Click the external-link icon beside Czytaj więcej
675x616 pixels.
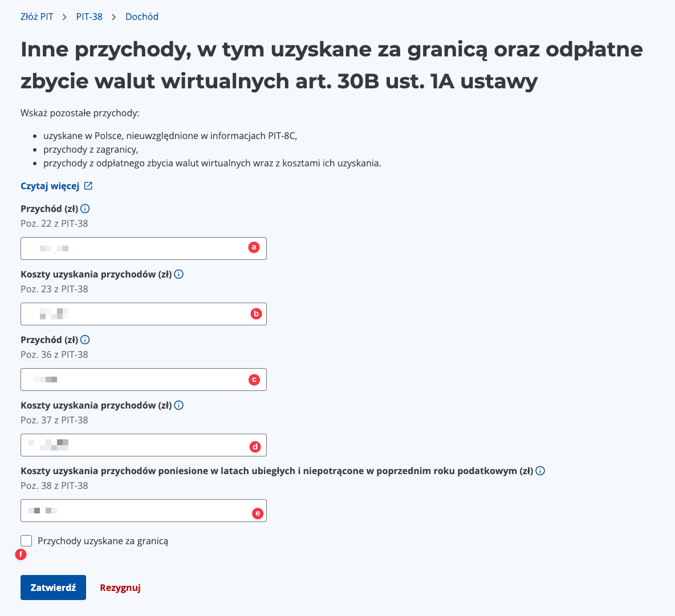click(88, 185)
